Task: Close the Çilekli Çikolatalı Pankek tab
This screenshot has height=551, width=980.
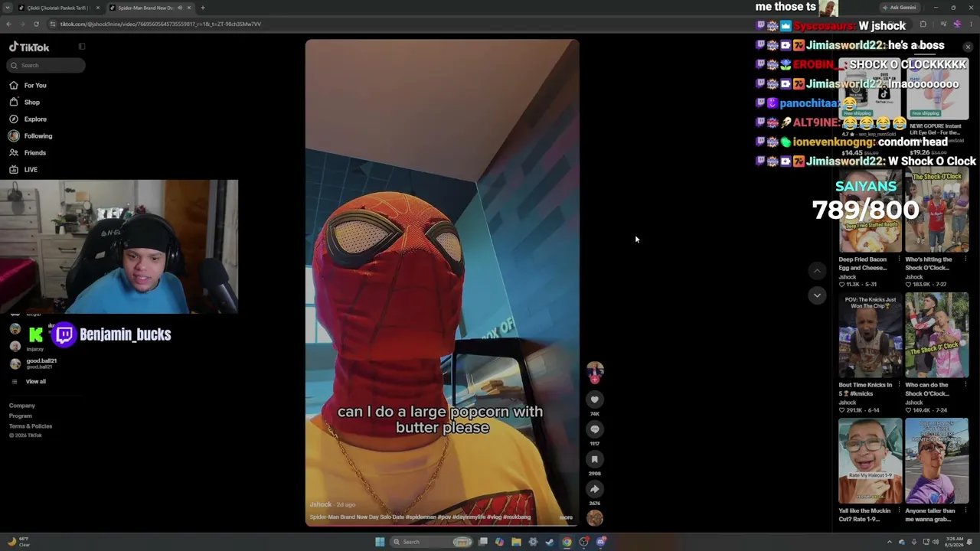Action: pyautogui.click(x=98, y=8)
